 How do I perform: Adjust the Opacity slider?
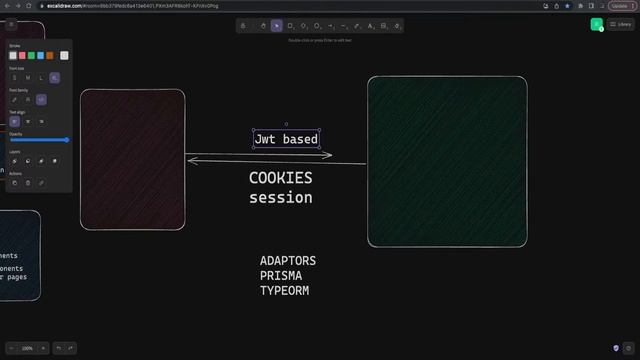coord(40,140)
